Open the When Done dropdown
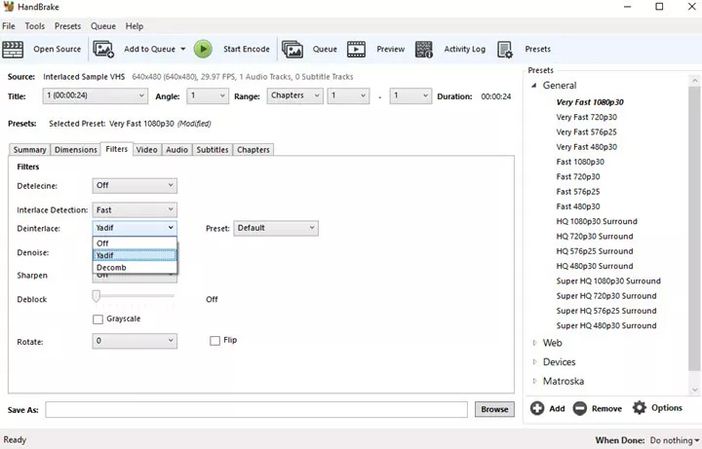 click(675, 440)
